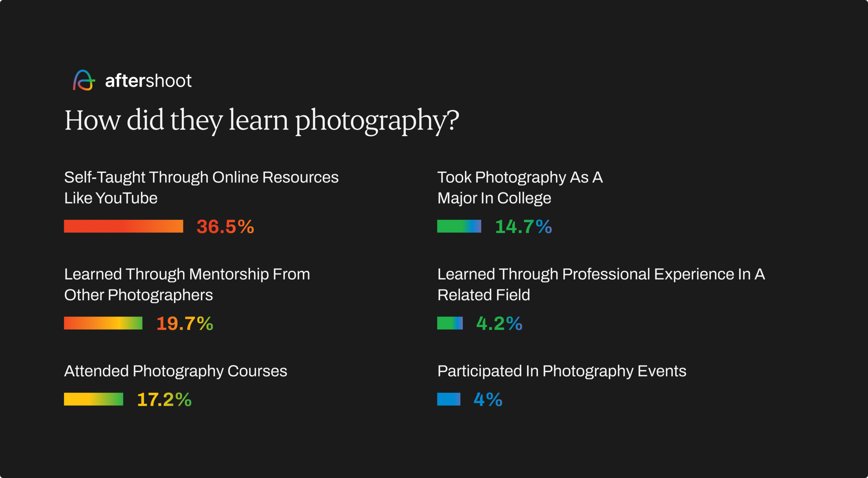Click the 4.2% percentage value
This screenshot has height=478, width=868.
(499, 323)
